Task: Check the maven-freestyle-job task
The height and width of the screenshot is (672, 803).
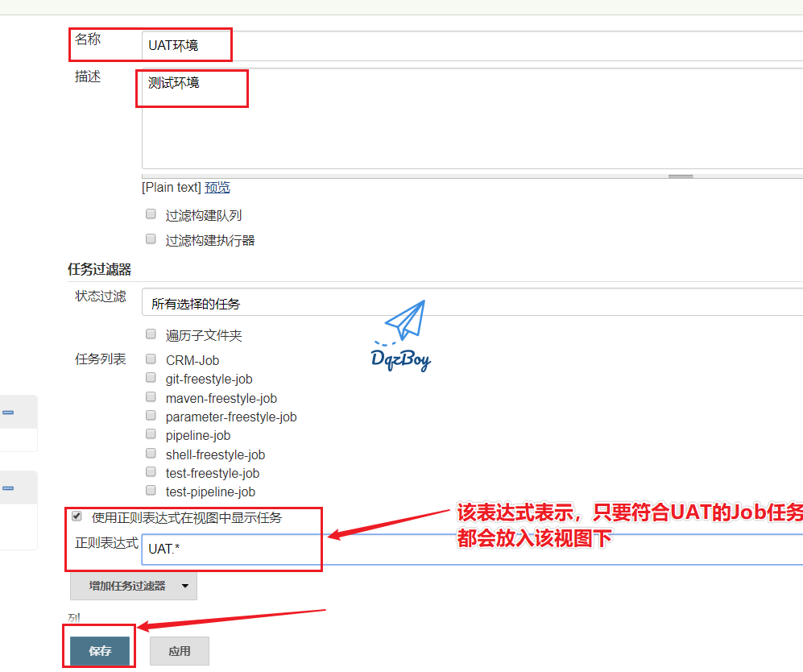Action: [151, 397]
